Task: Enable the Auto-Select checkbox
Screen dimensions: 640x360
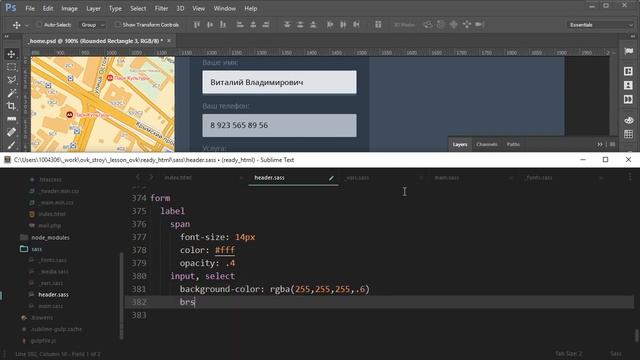Action: [x=39, y=25]
